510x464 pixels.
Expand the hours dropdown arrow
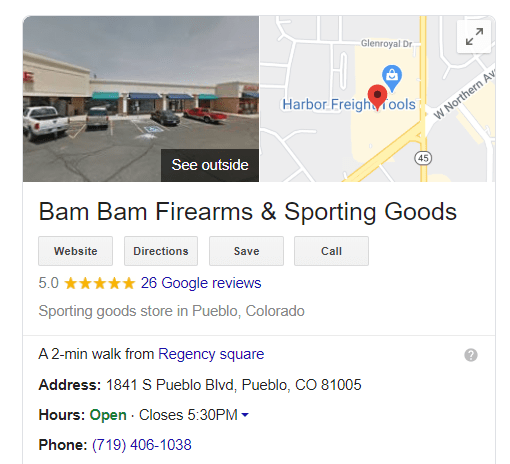[x=245, y=415]
